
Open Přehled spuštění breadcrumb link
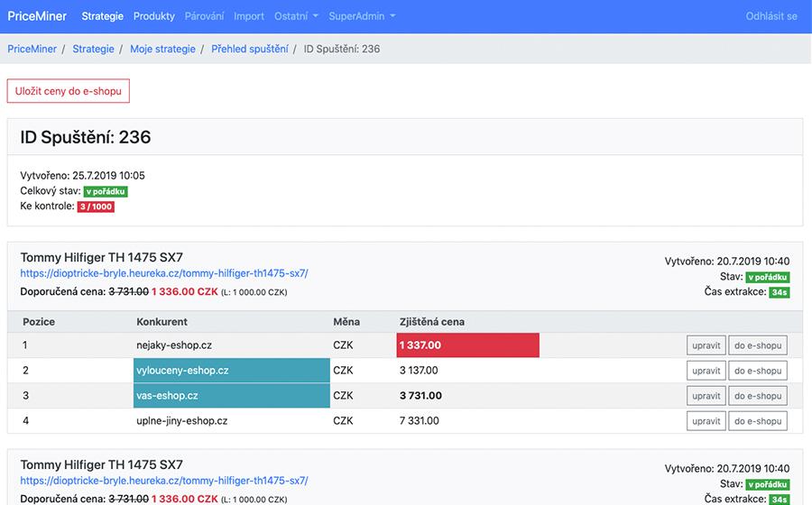(250, 49)
